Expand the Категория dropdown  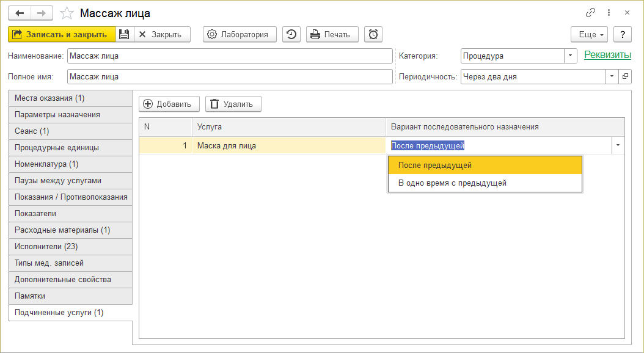click(x=571, y=56)
